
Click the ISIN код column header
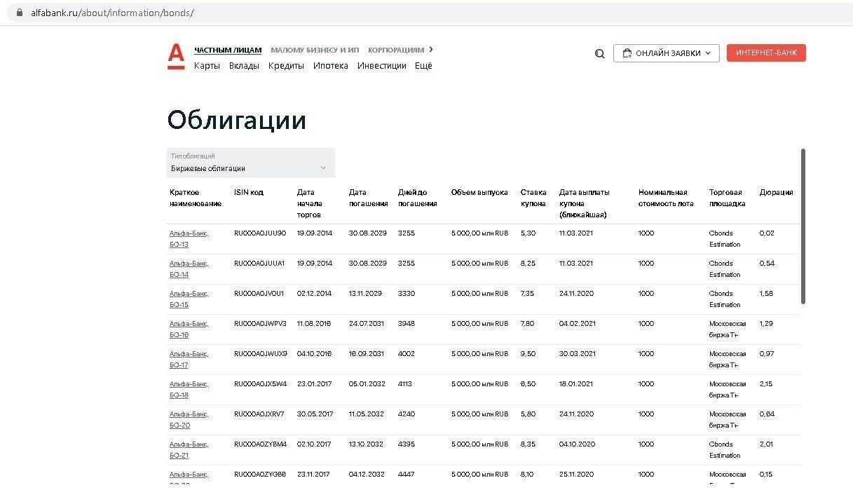click(249, 192)
